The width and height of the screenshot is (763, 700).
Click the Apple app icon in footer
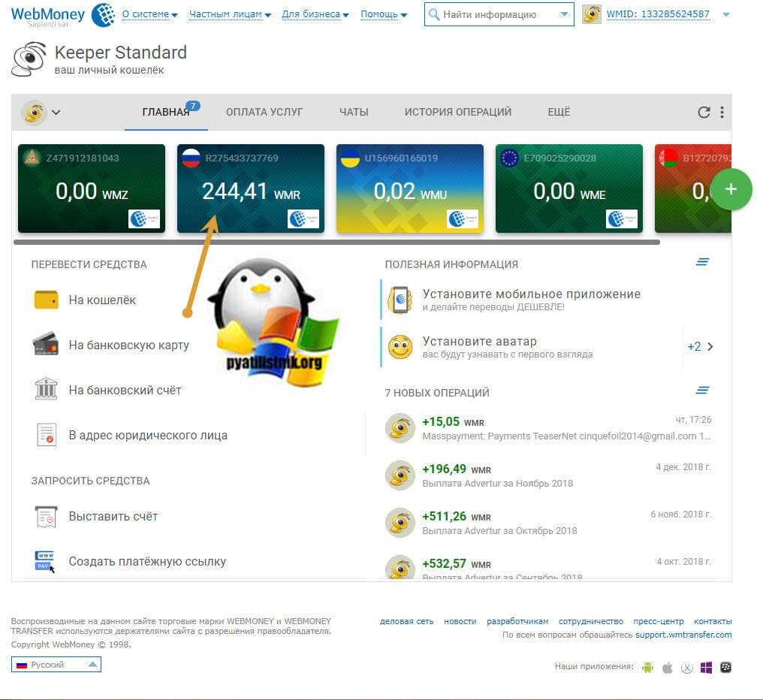(x=667, y=667)
